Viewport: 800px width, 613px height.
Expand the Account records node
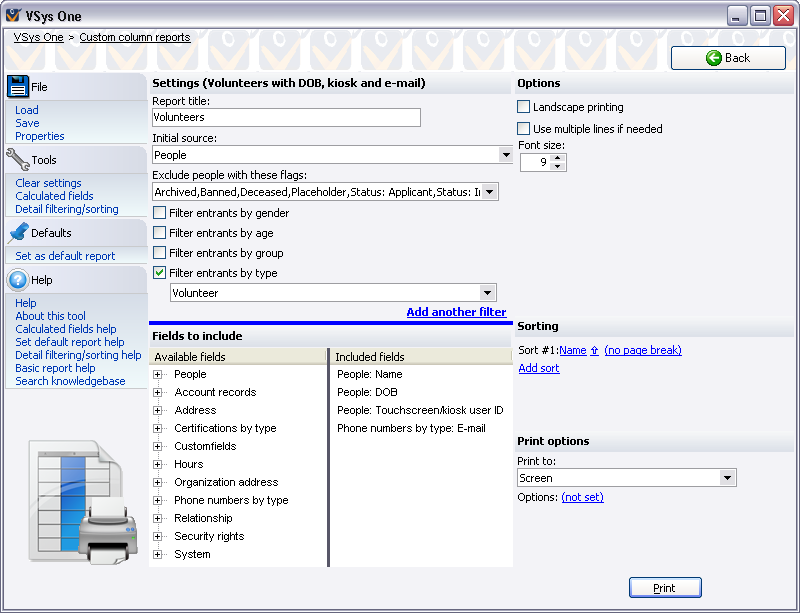tap(158, 393)
